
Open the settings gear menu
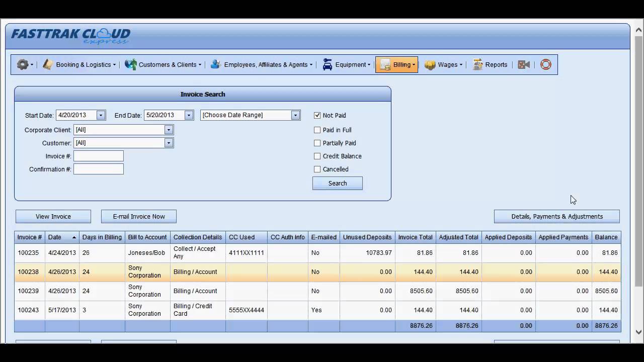(25, 65)
